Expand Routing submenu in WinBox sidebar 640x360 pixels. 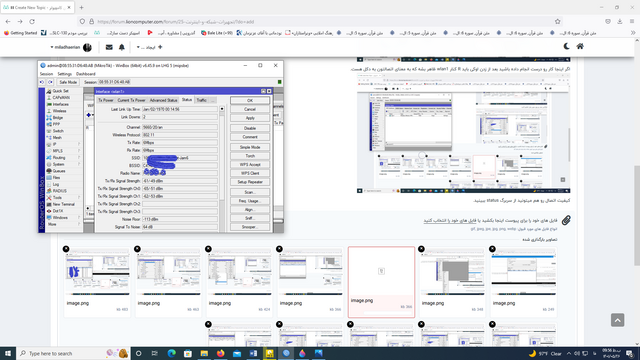(64, 158)
